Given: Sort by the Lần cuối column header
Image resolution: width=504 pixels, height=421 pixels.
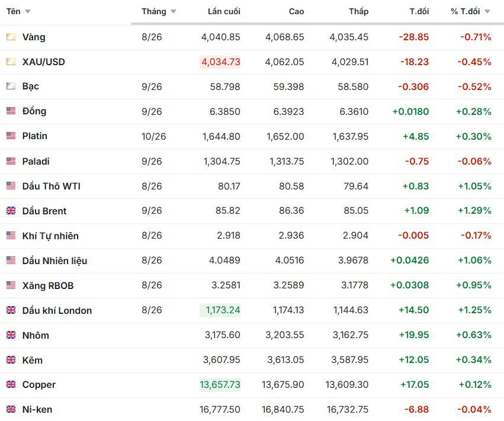Looking at the screenshot, I should 224,12.
